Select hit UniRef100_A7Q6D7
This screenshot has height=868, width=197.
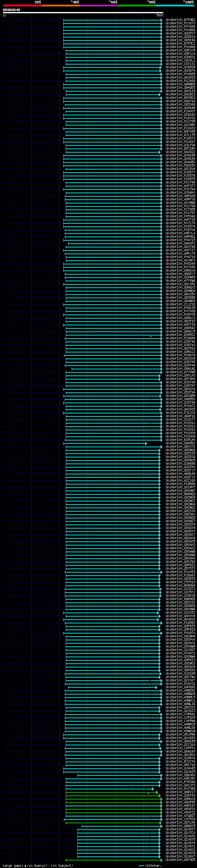point(180,816)
